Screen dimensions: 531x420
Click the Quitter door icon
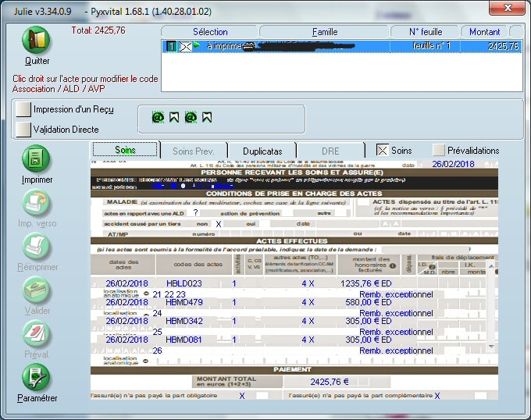tap(37, 41)
